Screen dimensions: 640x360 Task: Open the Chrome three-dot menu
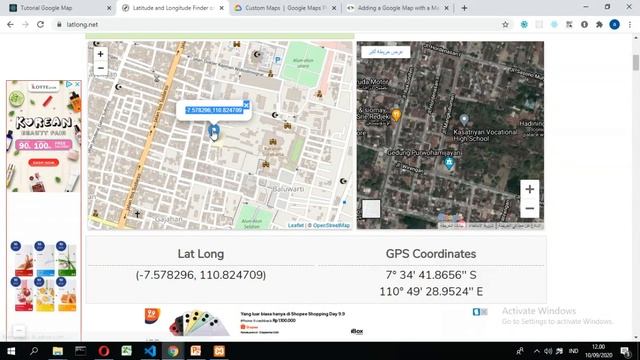point(630,24)
